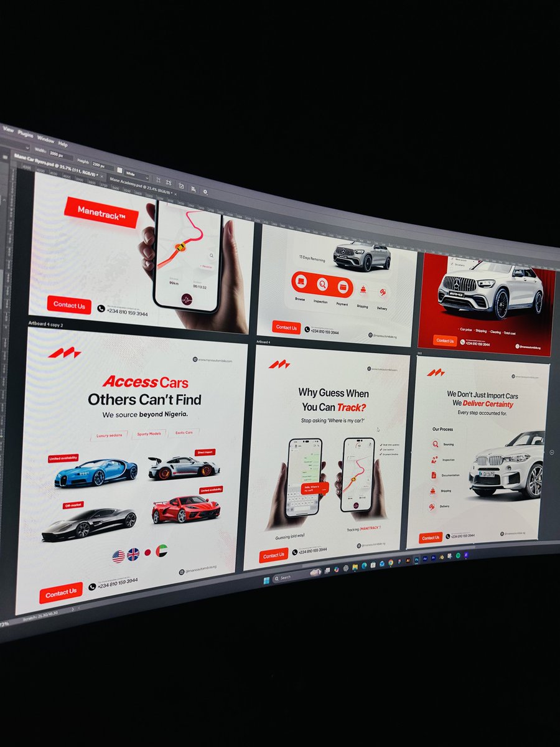Open Settings gear on the taskbar

click(346, 568)
